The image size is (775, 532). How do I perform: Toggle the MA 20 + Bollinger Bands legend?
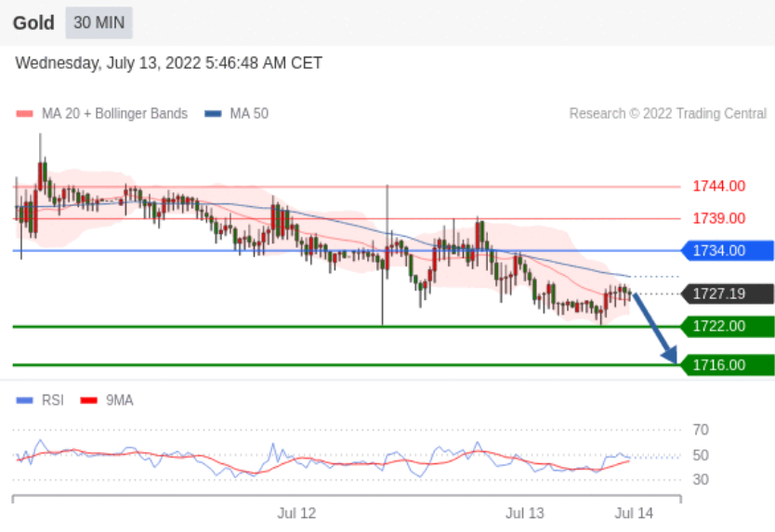[x=102, y=113]
